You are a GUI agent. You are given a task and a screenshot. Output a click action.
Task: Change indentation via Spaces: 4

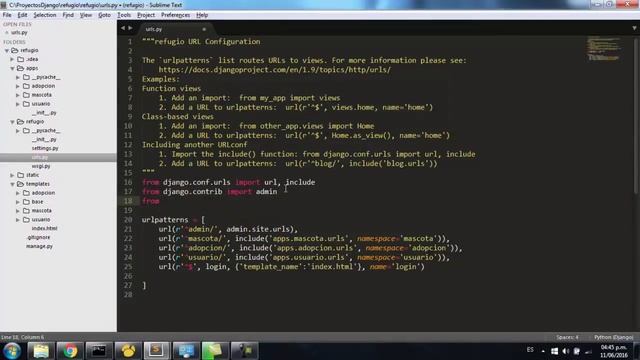pos(567,337)
